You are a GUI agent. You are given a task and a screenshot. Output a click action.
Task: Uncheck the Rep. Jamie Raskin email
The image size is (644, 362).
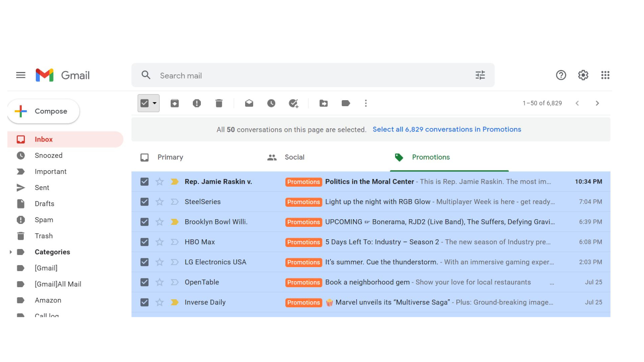pos(144,182)
